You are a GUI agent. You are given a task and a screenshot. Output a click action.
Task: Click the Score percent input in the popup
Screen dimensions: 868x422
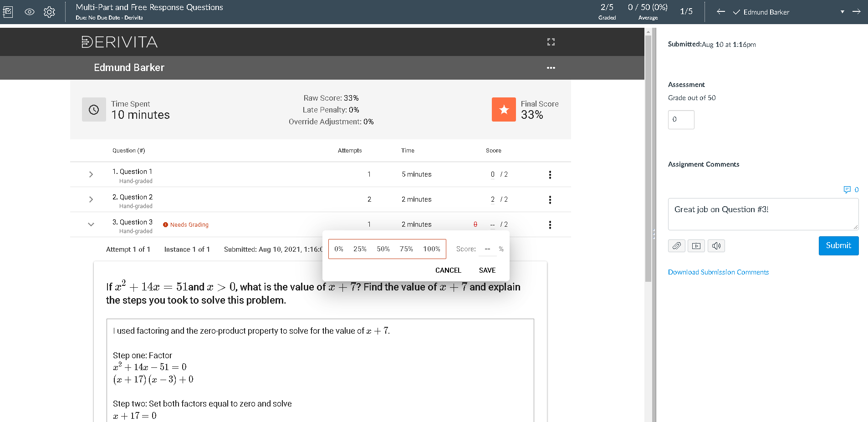click(487, 249)
